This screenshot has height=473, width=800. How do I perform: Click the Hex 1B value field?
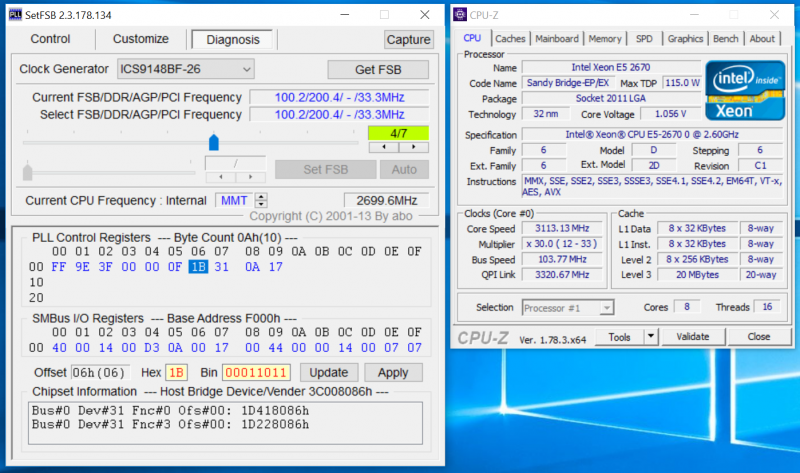(x=176, y=372)
